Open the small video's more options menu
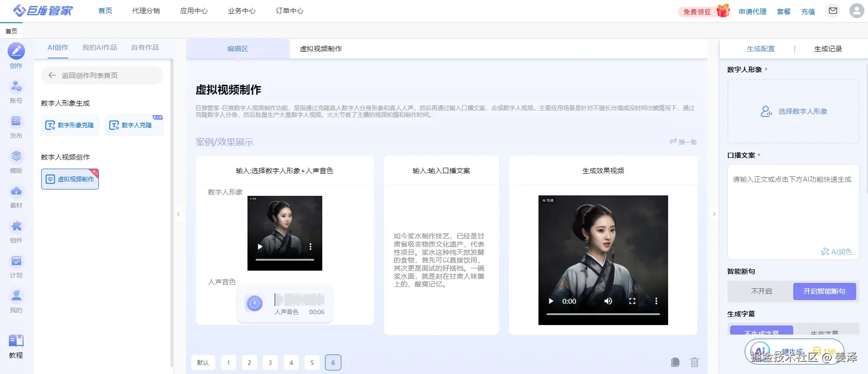 [310, 247]
